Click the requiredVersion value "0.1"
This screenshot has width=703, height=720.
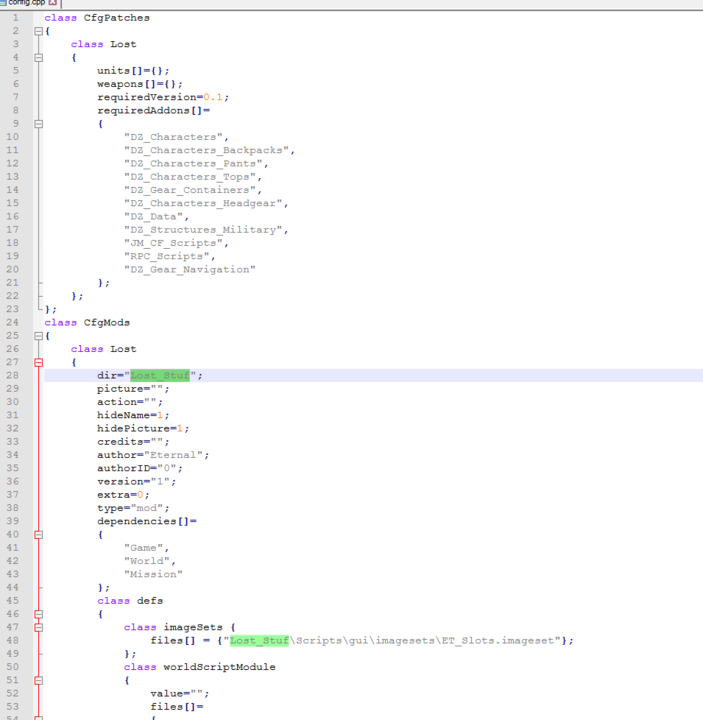point(213,97)
